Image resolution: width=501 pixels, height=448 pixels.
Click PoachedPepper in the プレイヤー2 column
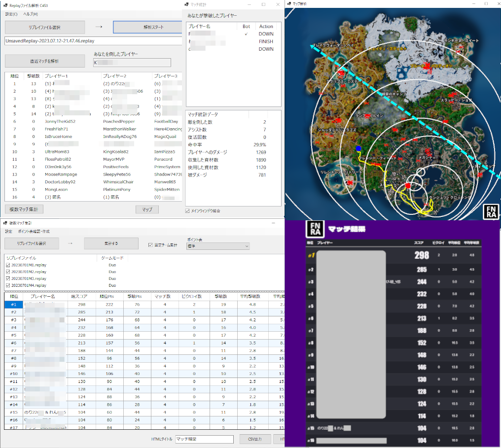click(x=119, y=121)
